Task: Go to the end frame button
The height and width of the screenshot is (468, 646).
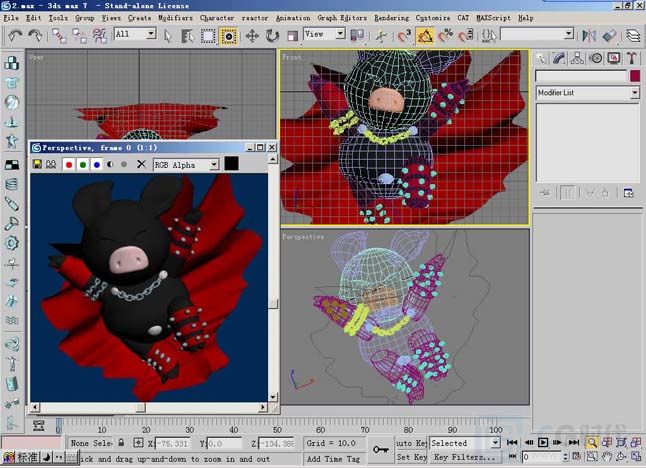Action: pyautogui.click(x=573, y=442)
